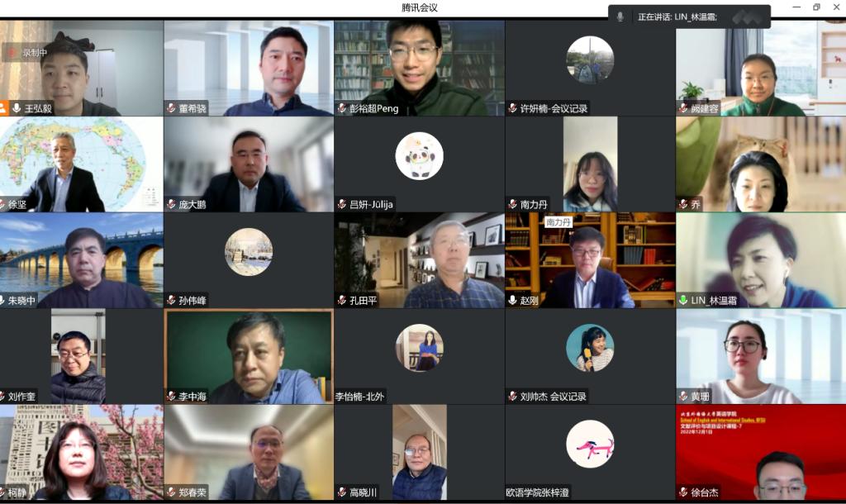This screenshot has width=846, height=504.
Task: Click the microphone icon beside 王弘毅
Action: point(17,108)
